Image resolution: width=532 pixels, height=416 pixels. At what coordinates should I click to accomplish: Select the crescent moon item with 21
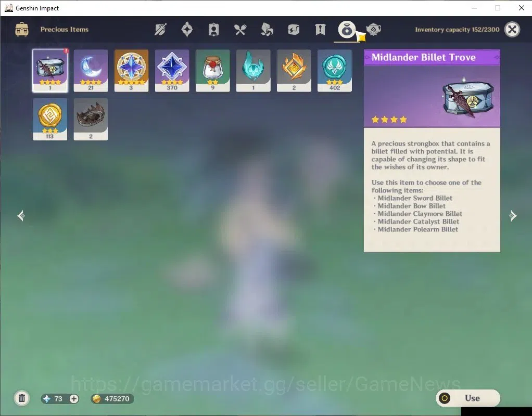(91, 71)
